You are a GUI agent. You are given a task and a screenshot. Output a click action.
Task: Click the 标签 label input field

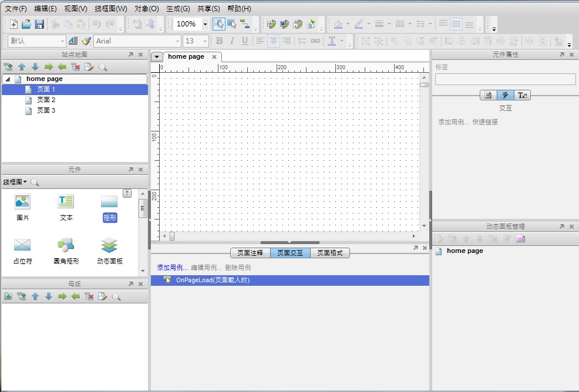pyautogui.click(x=505, y=79)
